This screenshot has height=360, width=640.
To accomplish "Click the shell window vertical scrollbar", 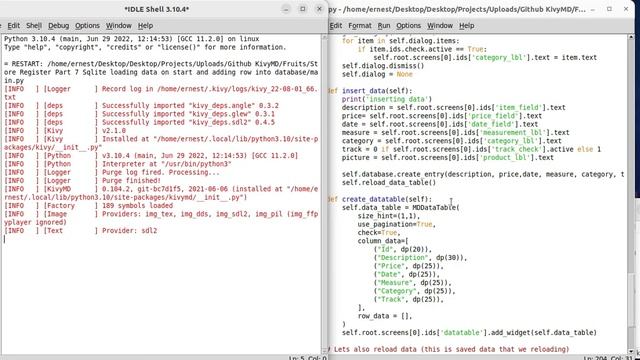I will click(x=324, y=194).
